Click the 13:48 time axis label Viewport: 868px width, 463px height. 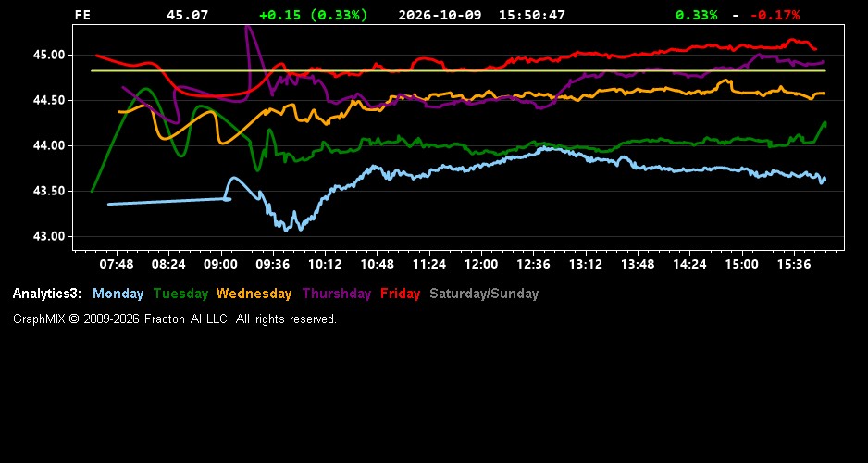[x=638, y=264]
